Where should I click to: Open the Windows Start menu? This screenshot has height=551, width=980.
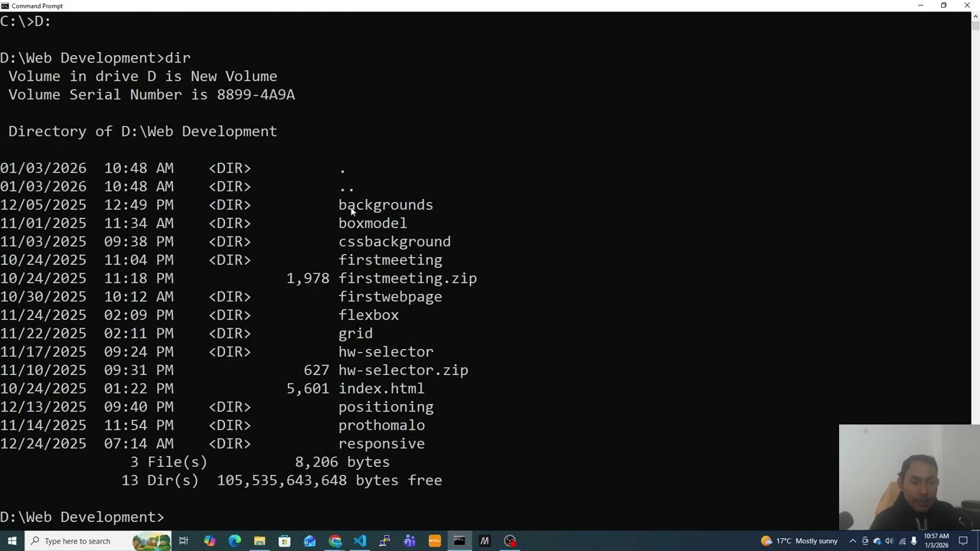11,541
